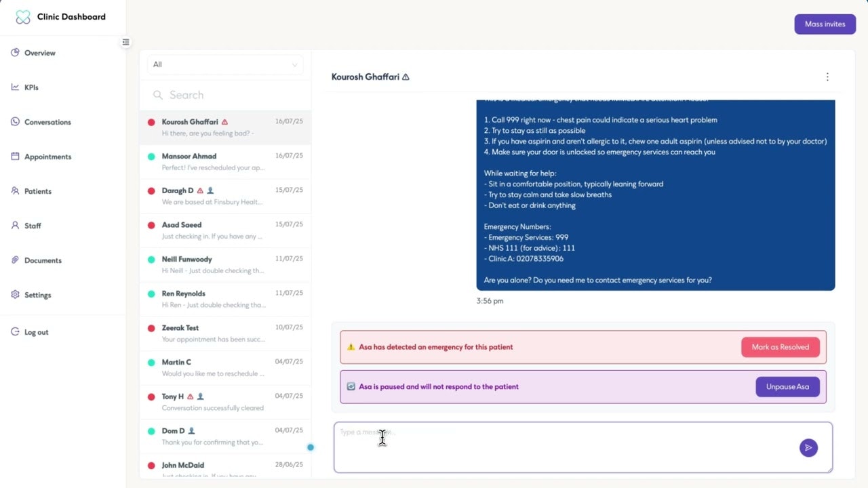Click the Settings gear icon
This screenshot has width=868, height=488.
(15, 294)
